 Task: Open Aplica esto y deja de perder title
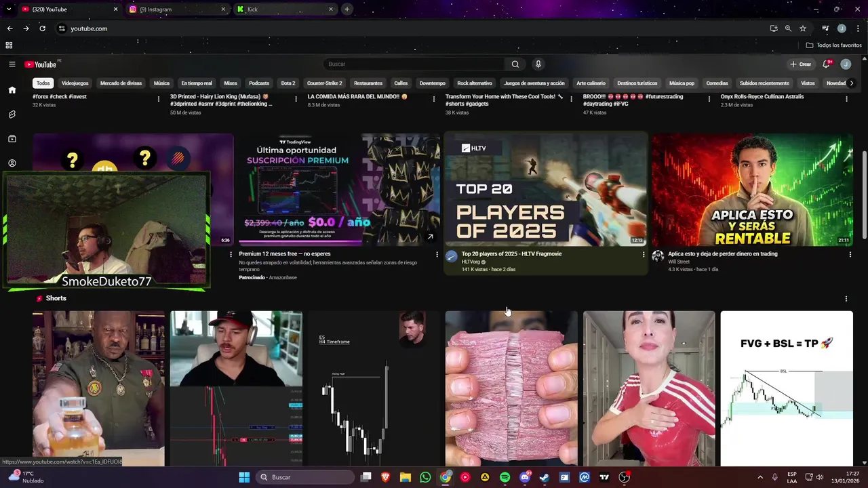[723, 254]
